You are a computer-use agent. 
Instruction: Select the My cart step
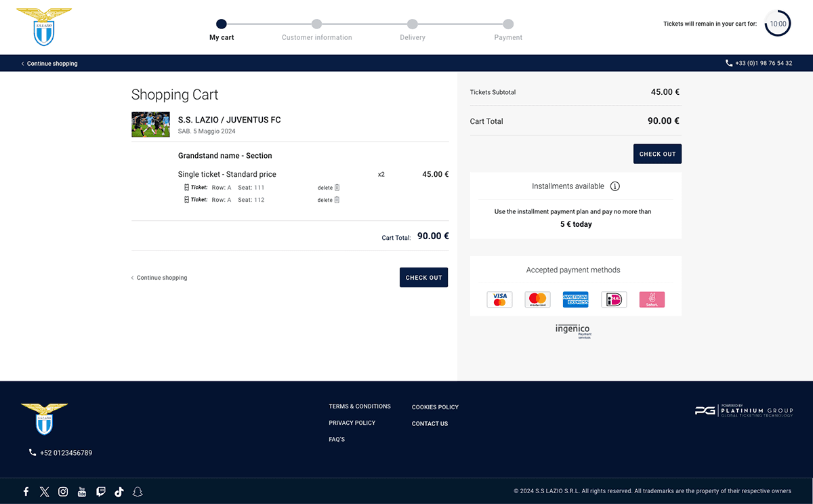(222, 29)
